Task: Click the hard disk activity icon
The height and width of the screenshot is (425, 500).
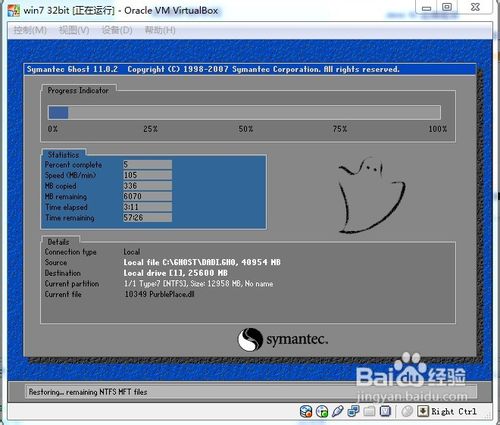Action: 306,411
